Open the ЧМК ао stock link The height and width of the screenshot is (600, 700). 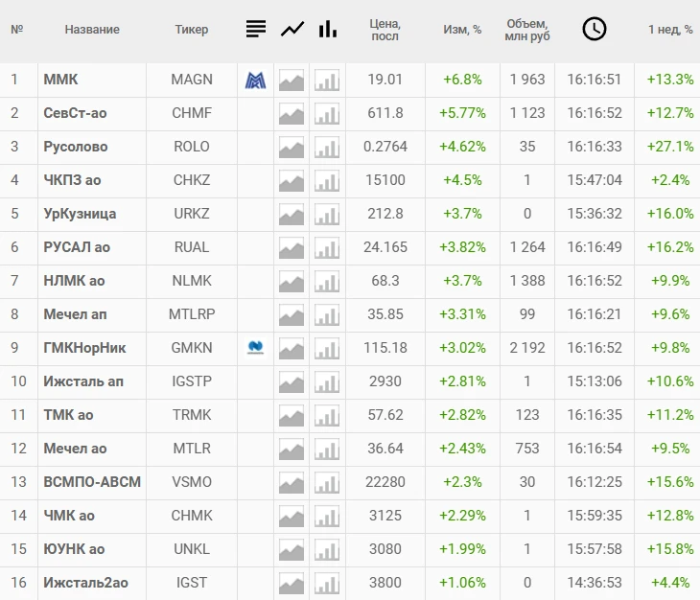point(69,516)
